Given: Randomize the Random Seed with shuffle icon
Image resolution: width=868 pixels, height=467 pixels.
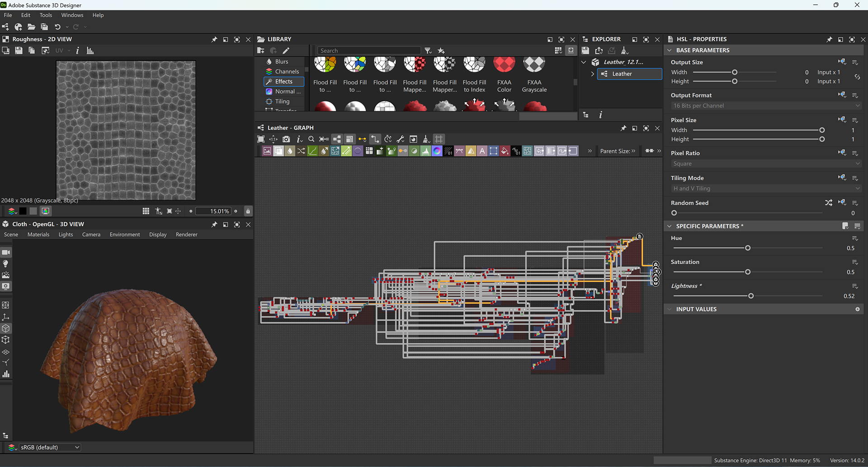Looking at the screenshot, I should click(828, 203).
